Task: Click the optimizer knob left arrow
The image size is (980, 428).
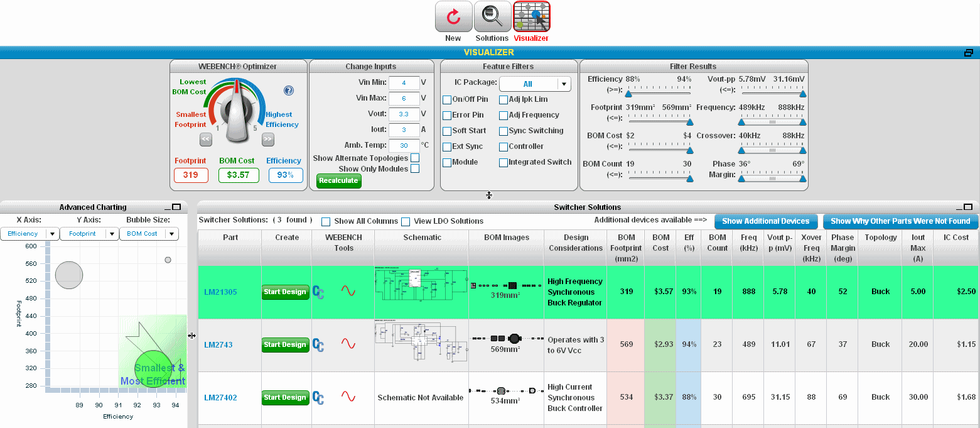Action: pyautogui.click(x=206, y=140)
